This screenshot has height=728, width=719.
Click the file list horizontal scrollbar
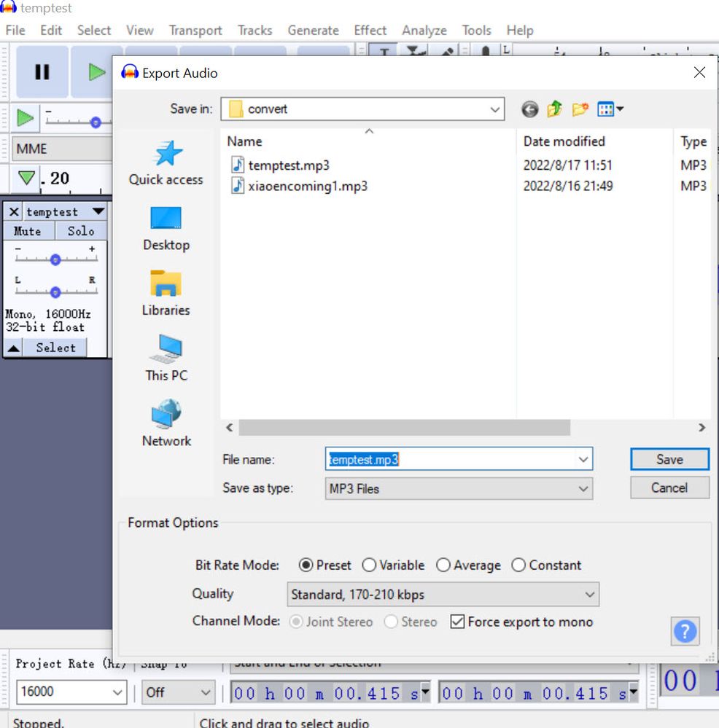click(404, 428)
